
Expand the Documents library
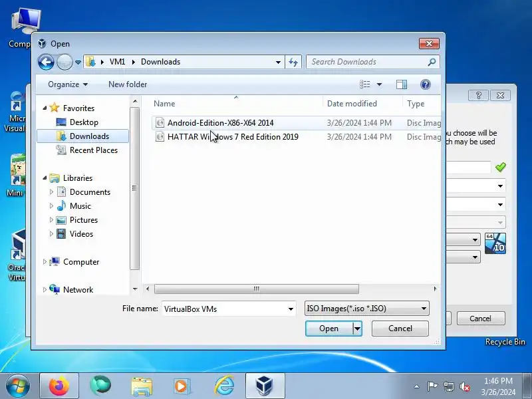tap(52, 192)
